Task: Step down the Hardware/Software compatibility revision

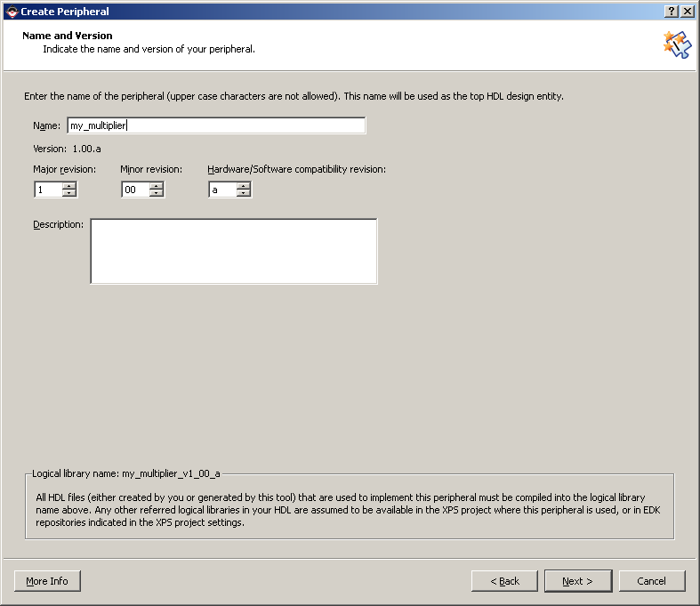Action: pyautogui.click(x=244, y=193)
